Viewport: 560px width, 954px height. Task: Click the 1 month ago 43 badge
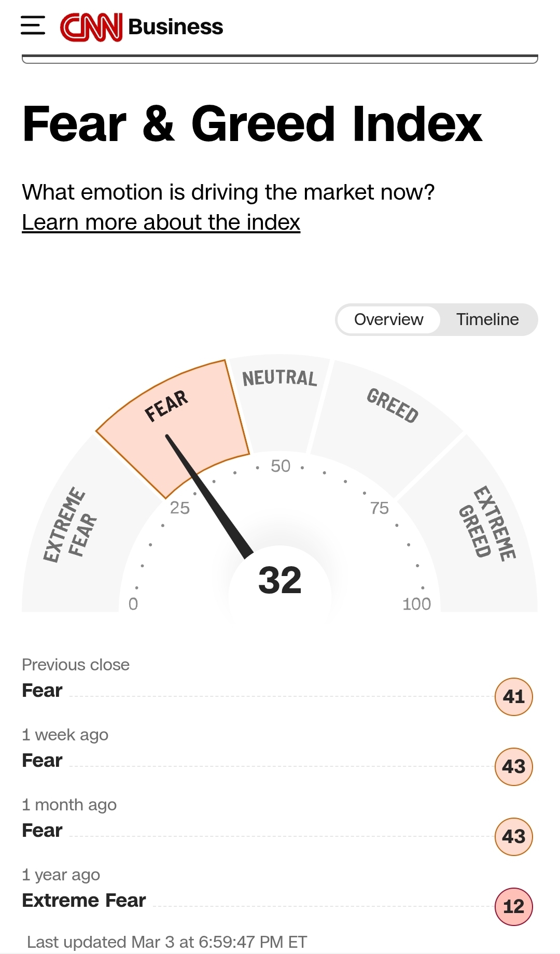[x=513, y=836]
